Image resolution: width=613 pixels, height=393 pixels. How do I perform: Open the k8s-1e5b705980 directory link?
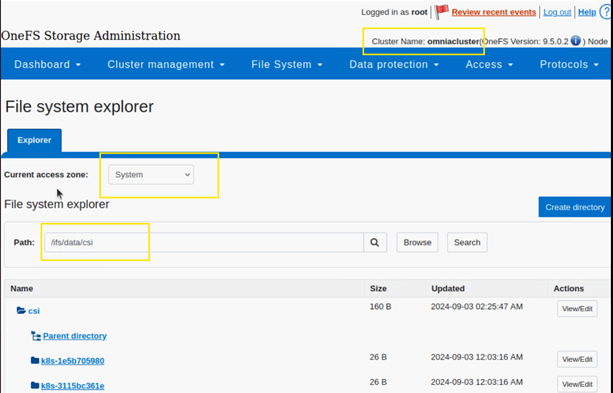(x=73, y=361)
